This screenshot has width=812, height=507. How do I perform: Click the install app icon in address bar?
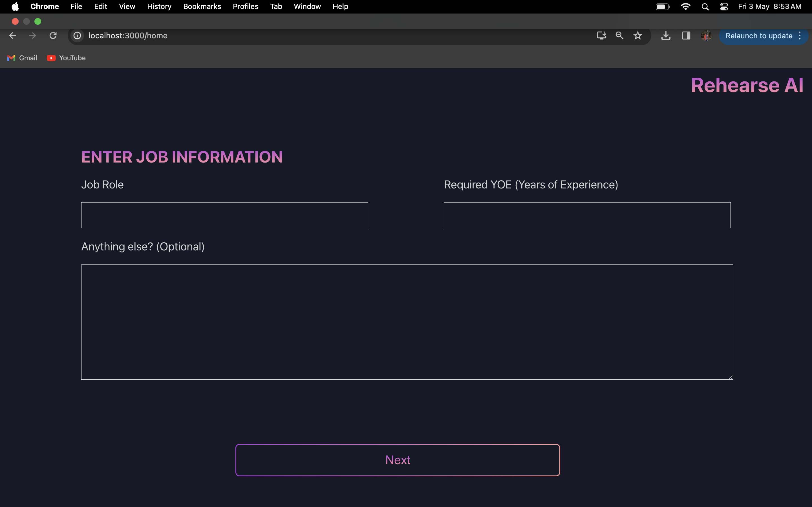601,35
